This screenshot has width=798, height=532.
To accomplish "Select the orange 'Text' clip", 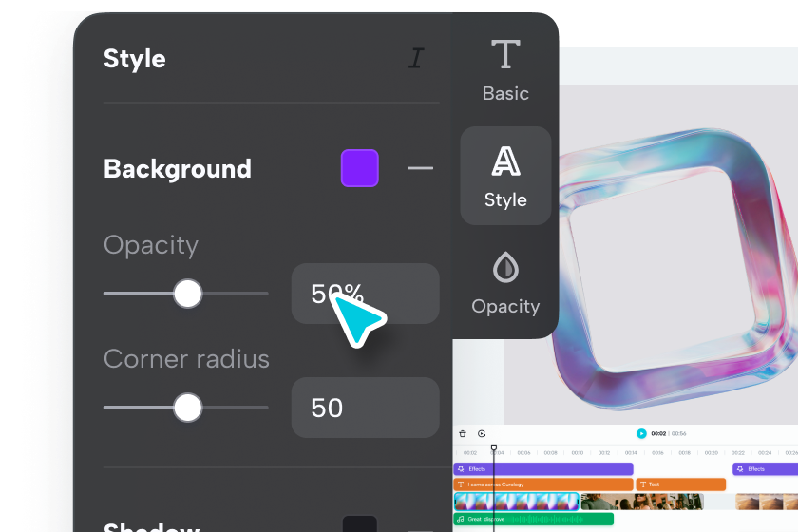I will pos(681,484).
